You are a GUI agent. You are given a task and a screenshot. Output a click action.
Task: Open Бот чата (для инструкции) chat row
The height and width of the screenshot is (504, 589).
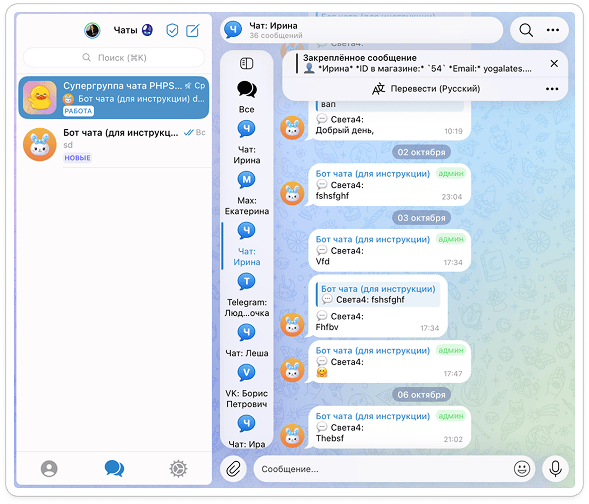pos(114,145)
